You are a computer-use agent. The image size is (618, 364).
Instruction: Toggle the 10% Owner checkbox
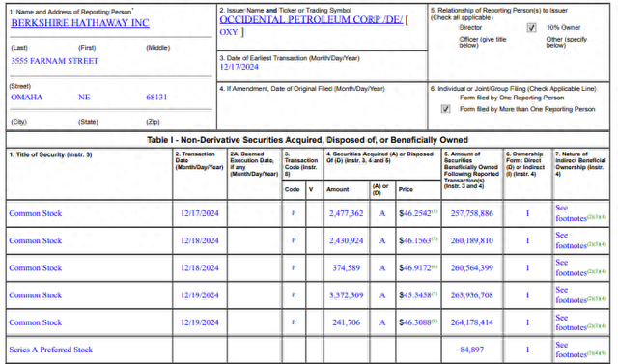tap(531, 28)
